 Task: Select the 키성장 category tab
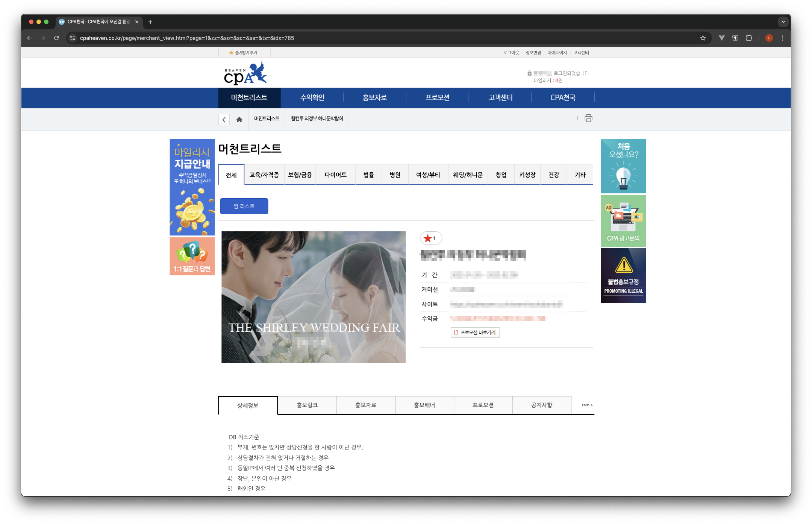tap(527, 175)
